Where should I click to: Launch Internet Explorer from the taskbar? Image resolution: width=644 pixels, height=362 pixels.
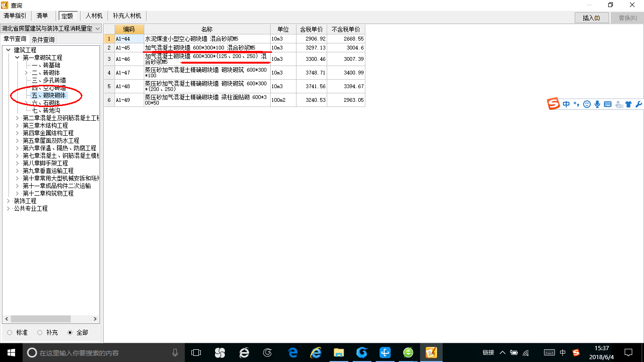coord(315,353)
